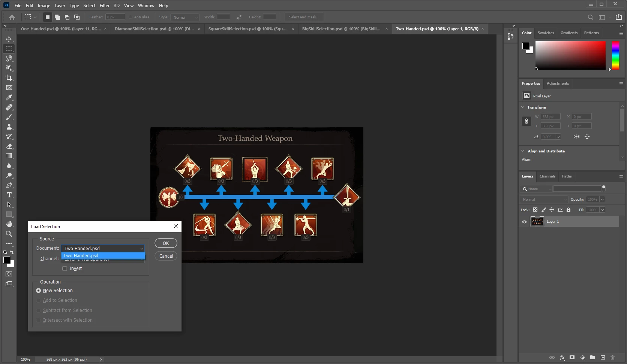Select the Gradient tool
627x364 pixels.
point(9,156)
